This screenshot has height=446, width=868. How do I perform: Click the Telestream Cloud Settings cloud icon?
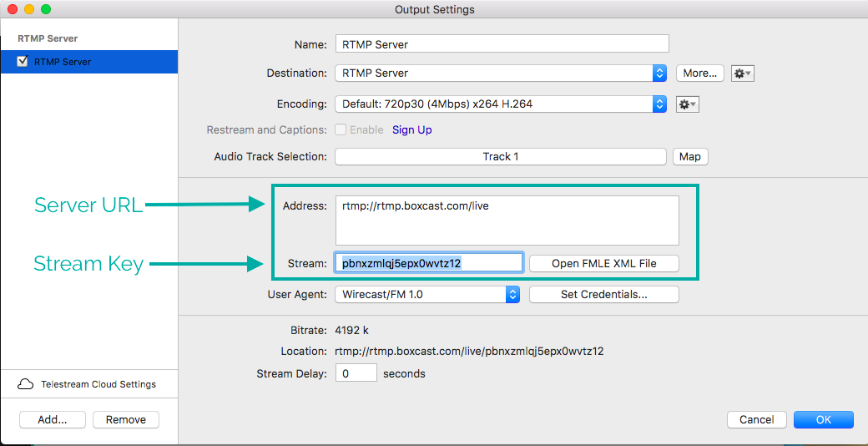tap(26, 384)
